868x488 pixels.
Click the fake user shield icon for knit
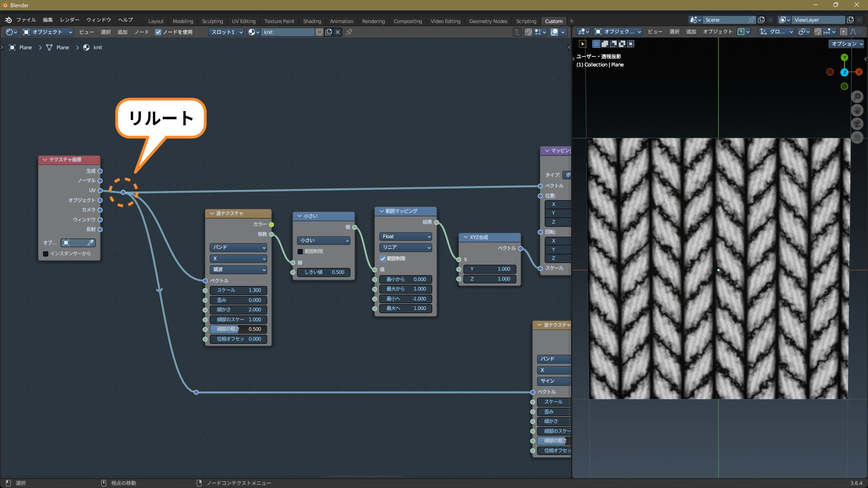[320, 32]
